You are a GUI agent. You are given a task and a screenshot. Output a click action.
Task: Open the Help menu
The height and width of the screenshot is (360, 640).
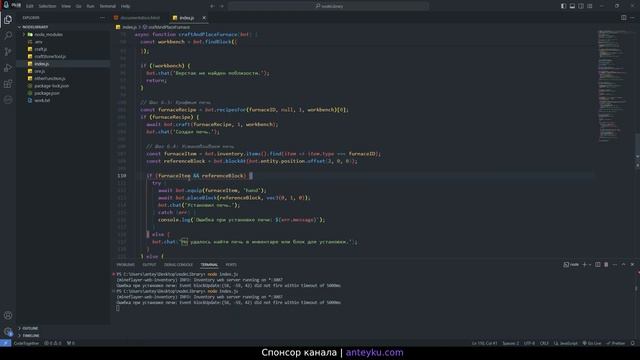click(126, 6)
